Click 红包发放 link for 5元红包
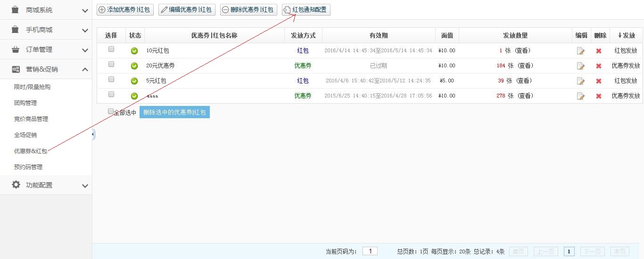This screenshot has height=259, width=644. (x=626, y=81)
